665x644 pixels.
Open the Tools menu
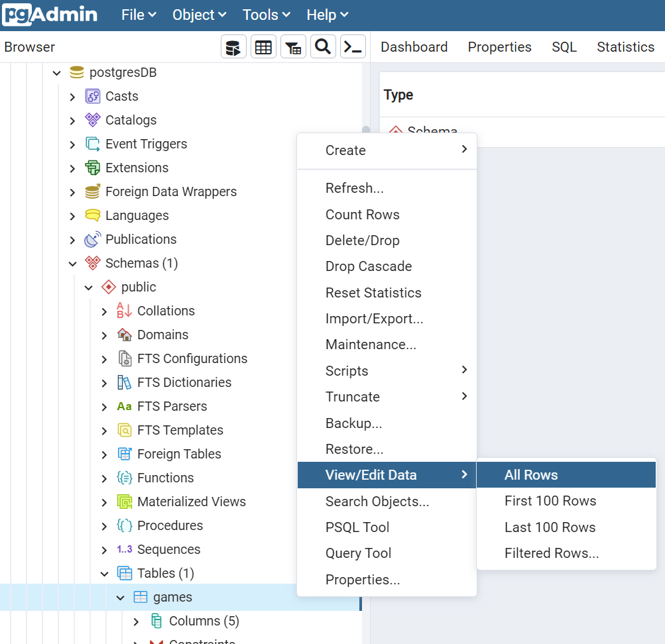tap(264, 15)
